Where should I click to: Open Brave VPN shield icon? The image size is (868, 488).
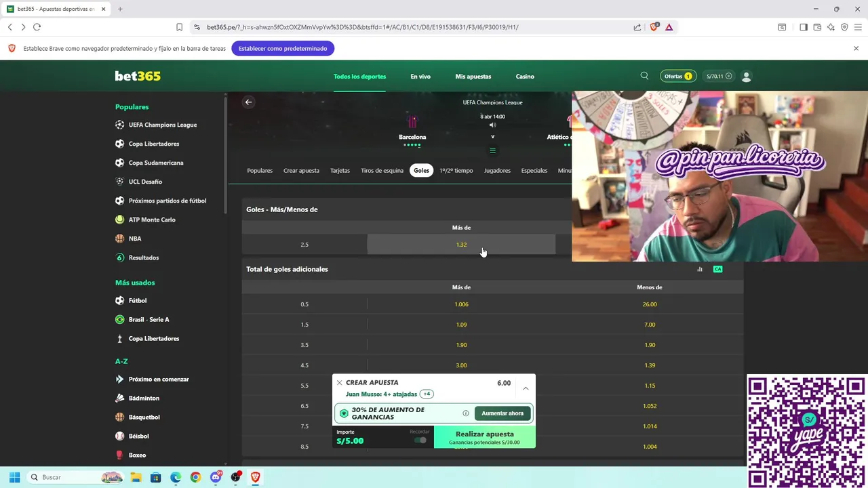[x=844, y=27]
